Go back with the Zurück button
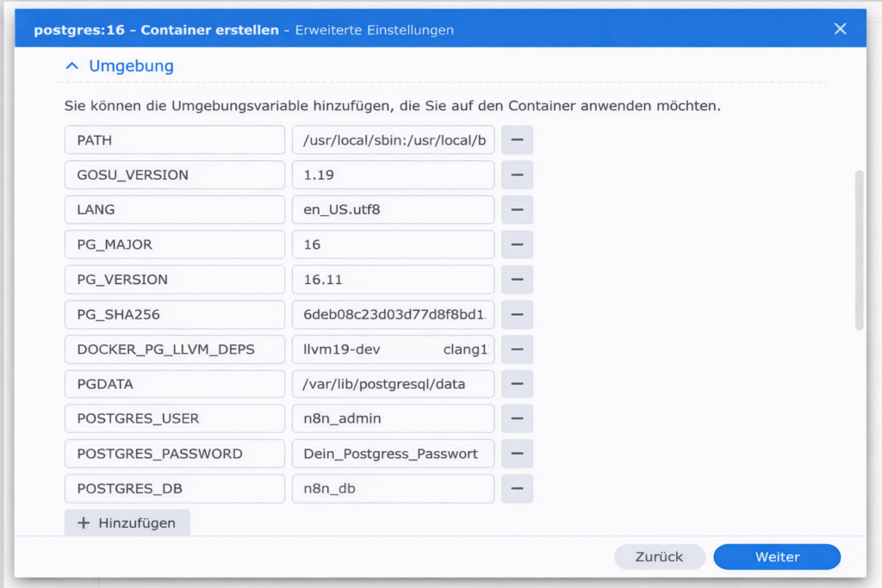 click(x=659, y=557)
